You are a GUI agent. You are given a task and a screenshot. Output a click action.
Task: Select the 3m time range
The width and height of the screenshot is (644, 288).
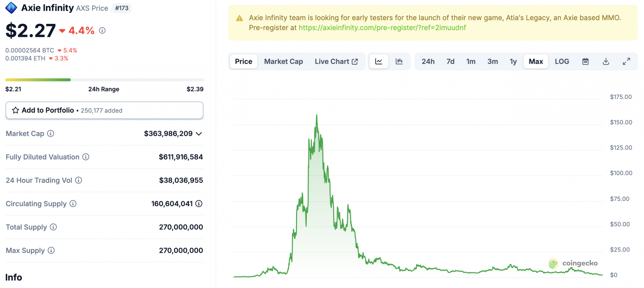click(492, 61)
